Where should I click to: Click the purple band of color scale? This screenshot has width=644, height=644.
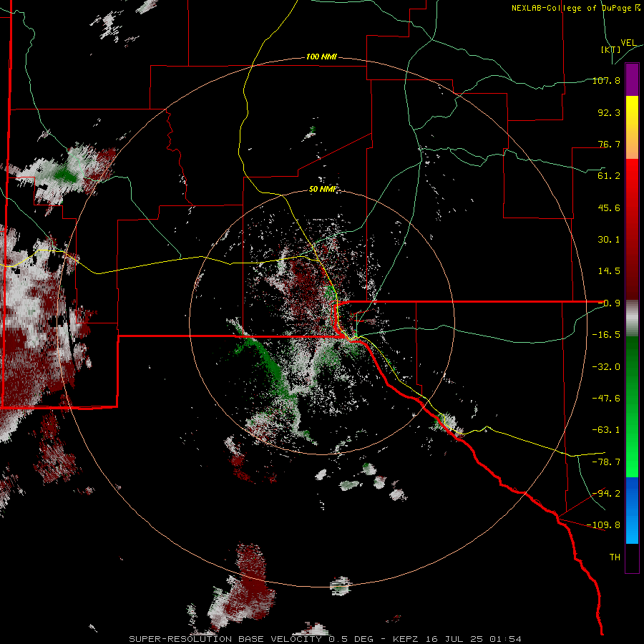coord(632,79)
